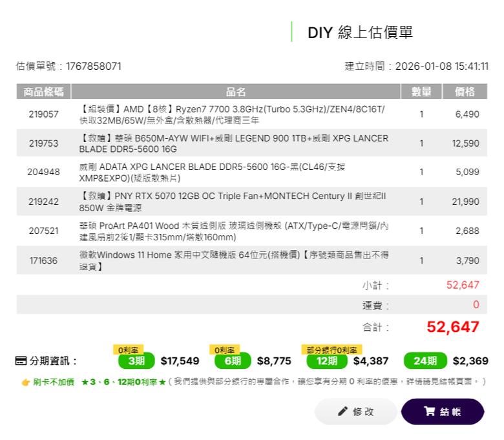Select the 12期 installment badge
This screenshot has height=440, width=504.
click(327, 361)
